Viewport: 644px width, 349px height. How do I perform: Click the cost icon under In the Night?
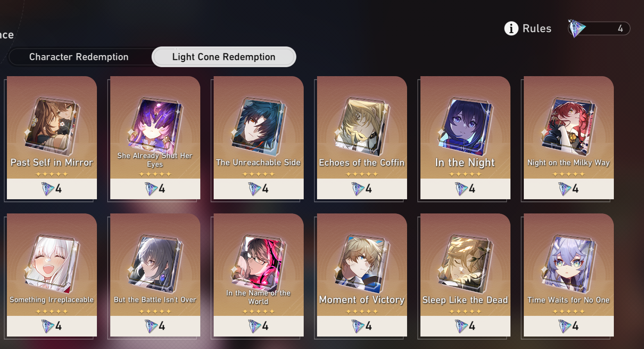[462, 189]
